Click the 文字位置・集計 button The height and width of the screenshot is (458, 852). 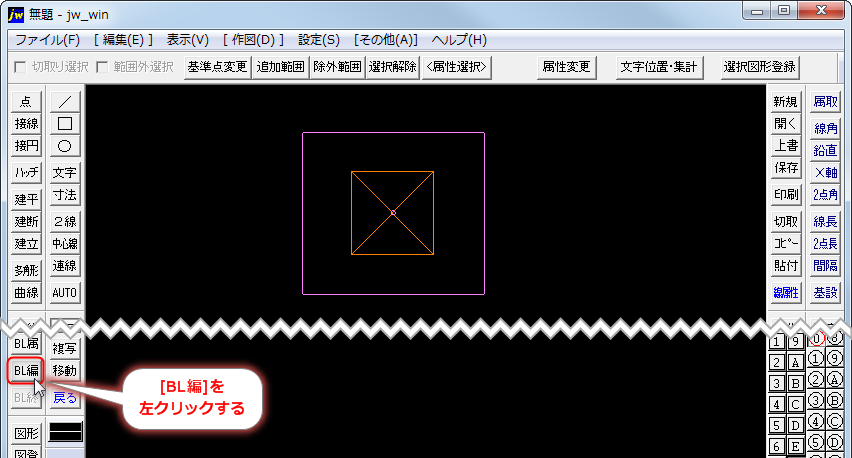[659, 67]
